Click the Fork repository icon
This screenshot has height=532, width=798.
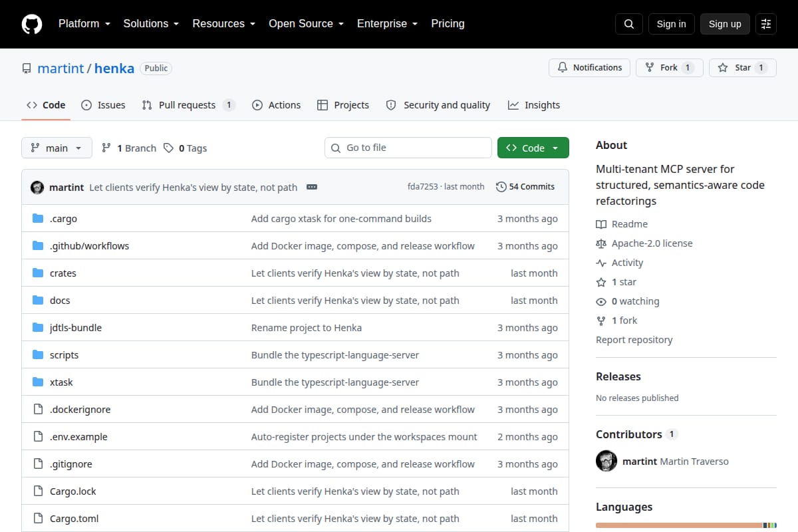tap(650, 68)
